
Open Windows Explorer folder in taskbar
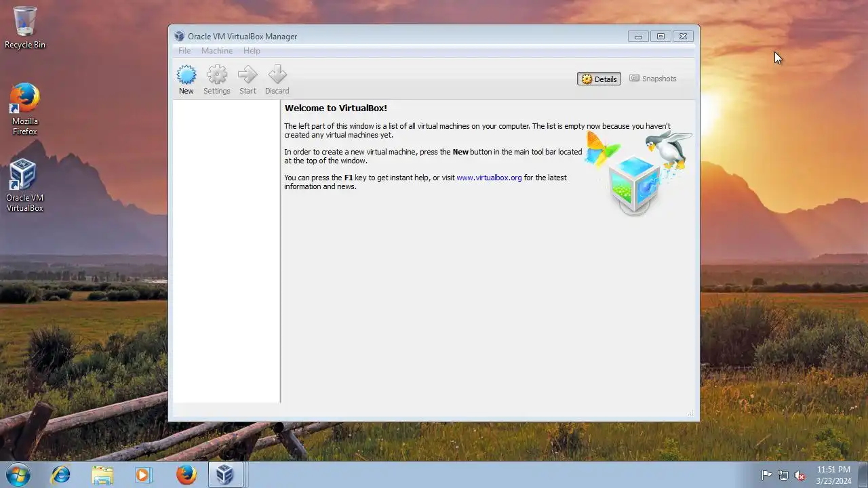(x=102, y=474)
